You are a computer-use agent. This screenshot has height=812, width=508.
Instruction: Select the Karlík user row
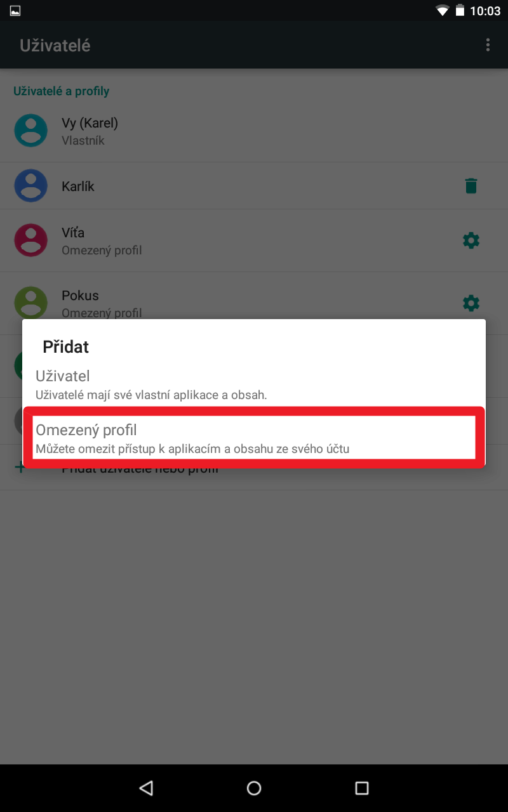(x=254, y=186)
